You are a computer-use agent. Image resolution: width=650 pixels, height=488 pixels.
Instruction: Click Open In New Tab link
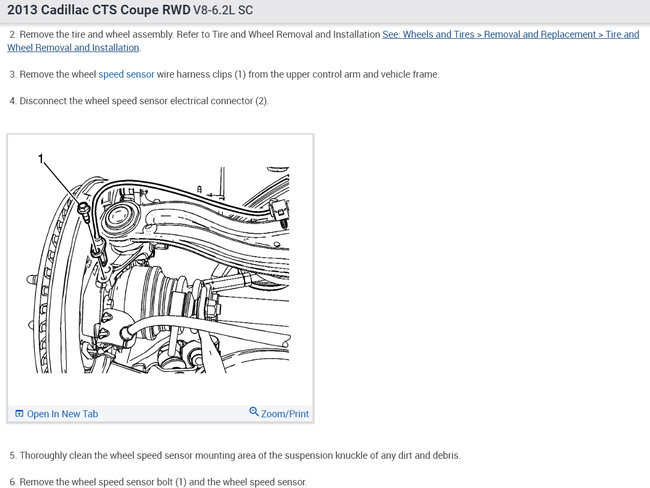coord(62,414)
